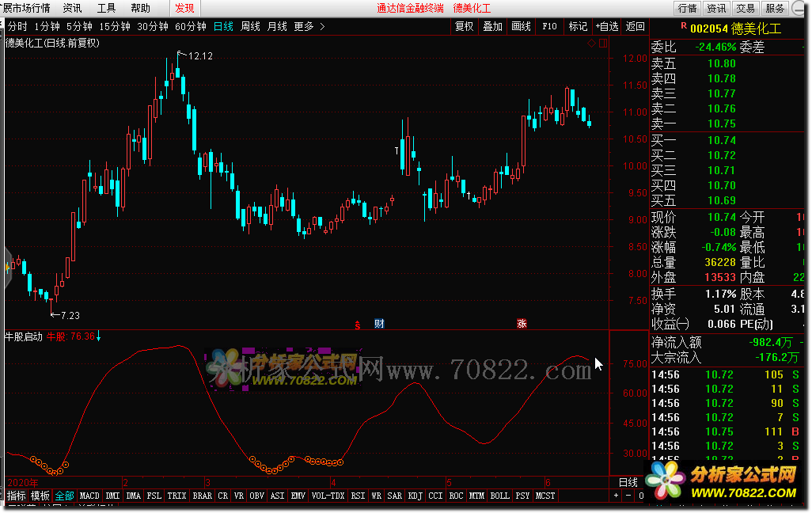The image size is (812, 513).
Task: Click the R flag beside stock code 002054
Action: 684,25
